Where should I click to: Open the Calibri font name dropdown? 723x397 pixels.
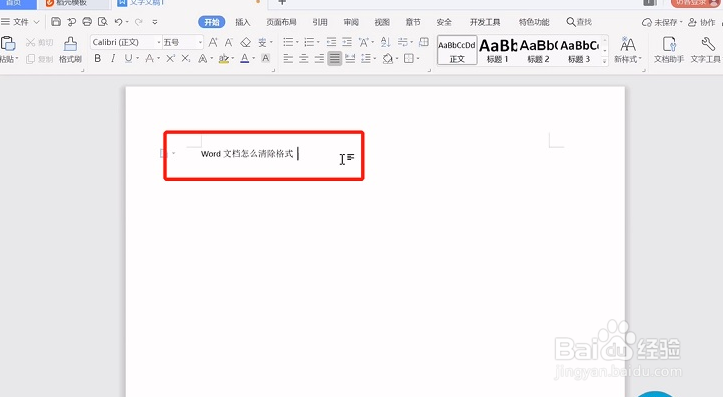click(159, 42)
